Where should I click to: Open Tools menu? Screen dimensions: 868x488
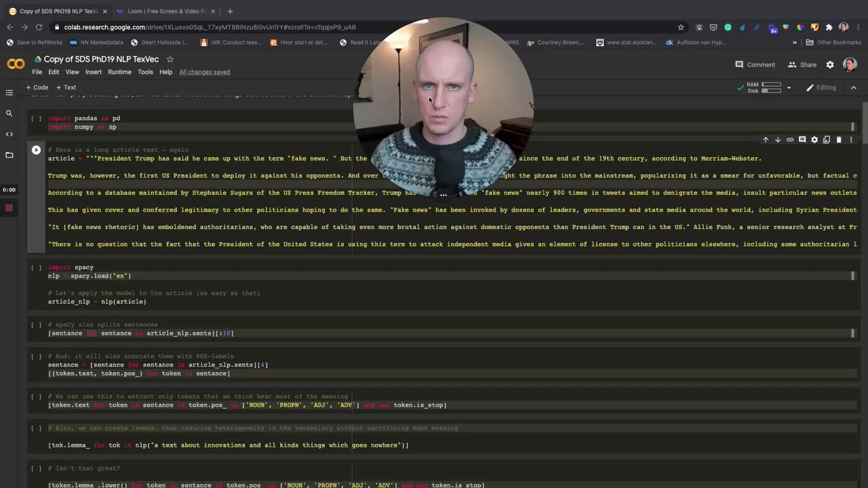coord(145,72)
